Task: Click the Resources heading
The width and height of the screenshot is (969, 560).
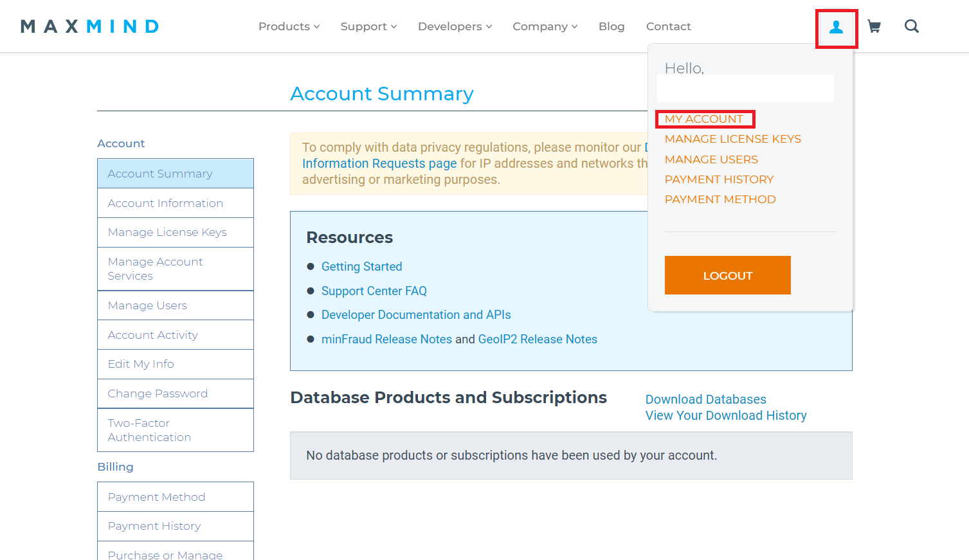Action: point(349,237)
